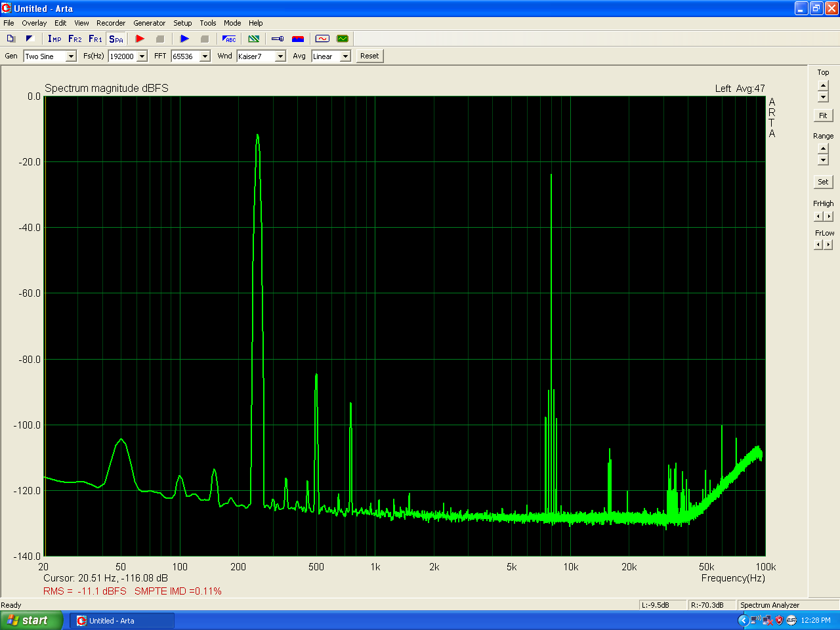Select the Untitled - Arta taskbar button
The width and height of the screenshot is (840, 630).
(122, 621)
